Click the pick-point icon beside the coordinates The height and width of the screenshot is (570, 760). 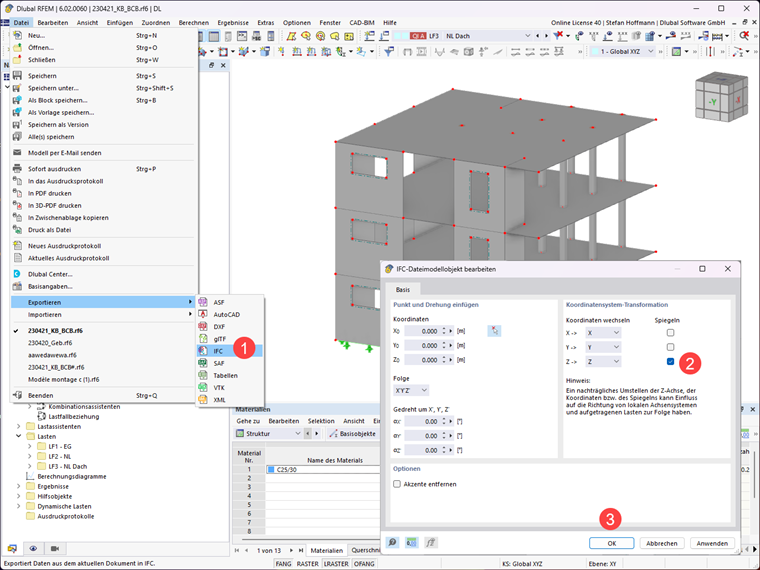tap(494, 331)
